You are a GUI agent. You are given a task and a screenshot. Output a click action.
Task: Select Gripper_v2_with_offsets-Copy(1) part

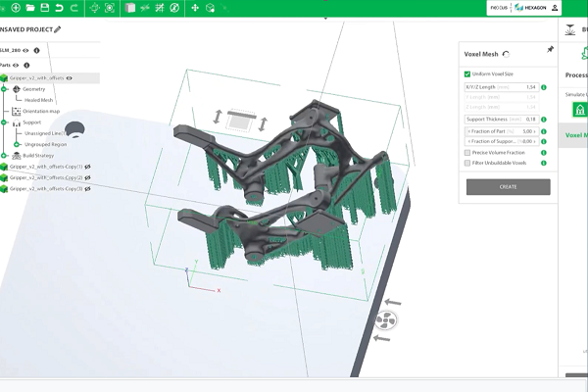(46, 167)
